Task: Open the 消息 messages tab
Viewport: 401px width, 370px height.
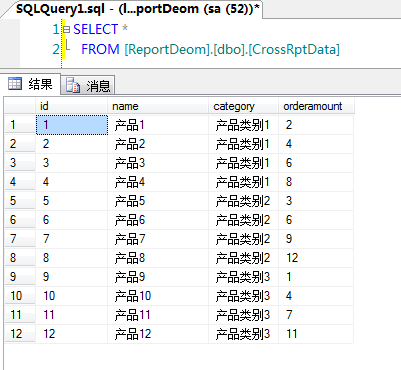Action: point(88,85)
